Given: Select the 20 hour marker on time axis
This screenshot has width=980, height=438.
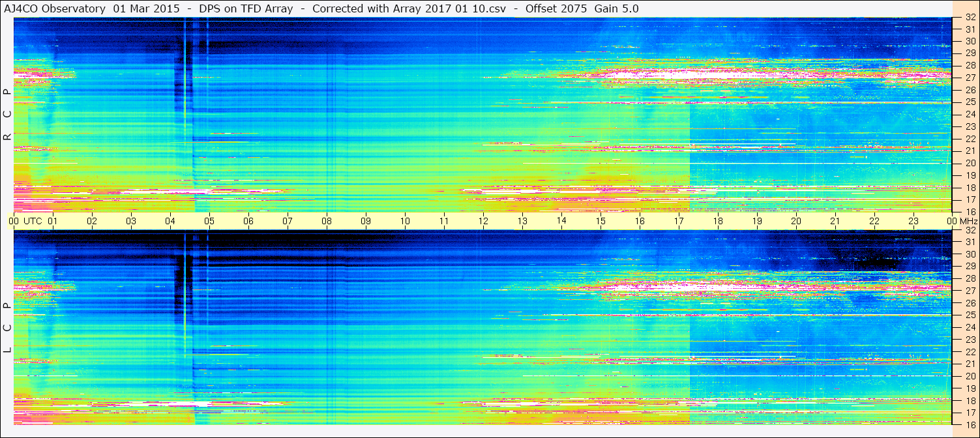Looking at the screenshot, I should (x=796, y=221).
